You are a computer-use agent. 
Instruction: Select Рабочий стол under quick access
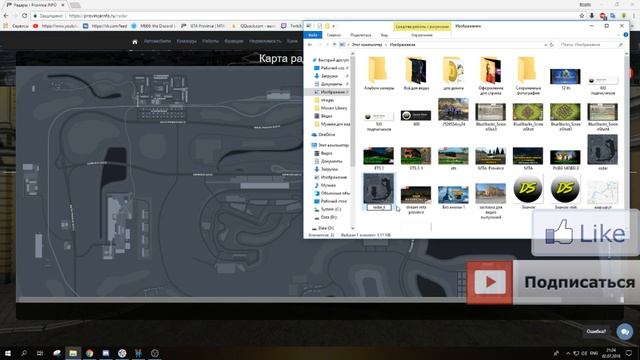[x=331, y=68]
